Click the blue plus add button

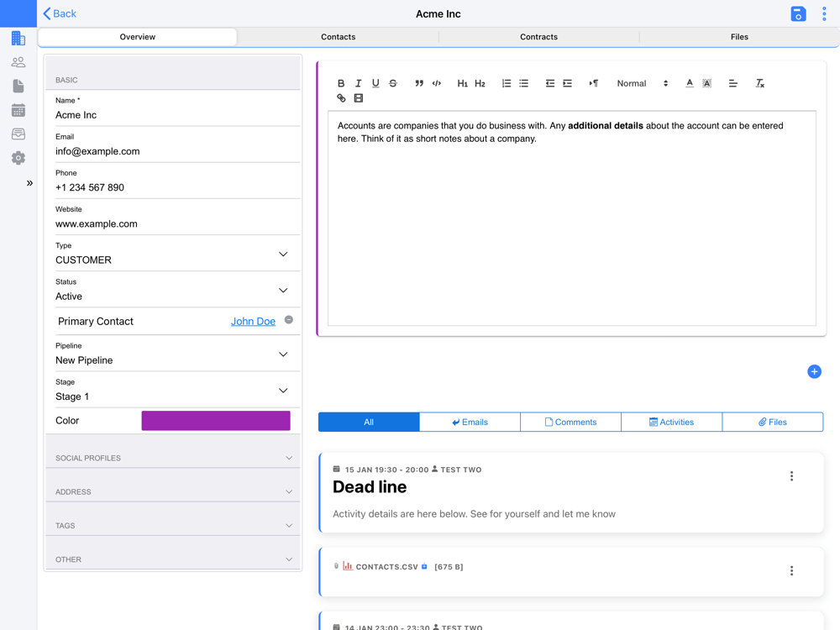click(814, 371)
